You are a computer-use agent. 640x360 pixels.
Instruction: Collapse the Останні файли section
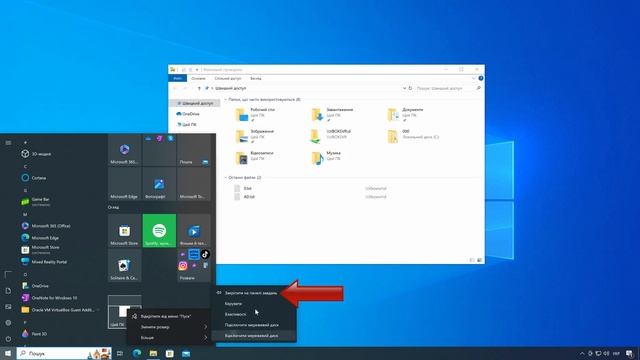coord(225,178)
